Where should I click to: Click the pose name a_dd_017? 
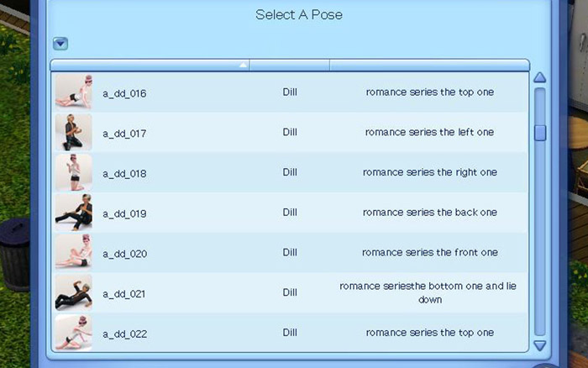point(124,134)
